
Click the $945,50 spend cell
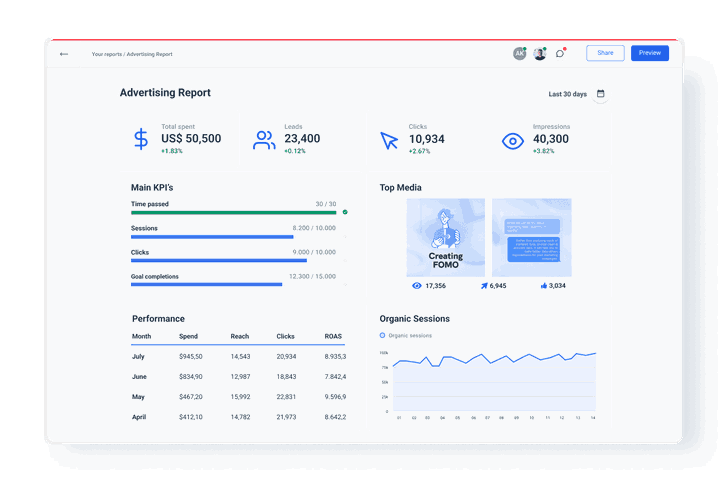click(191, 357)
